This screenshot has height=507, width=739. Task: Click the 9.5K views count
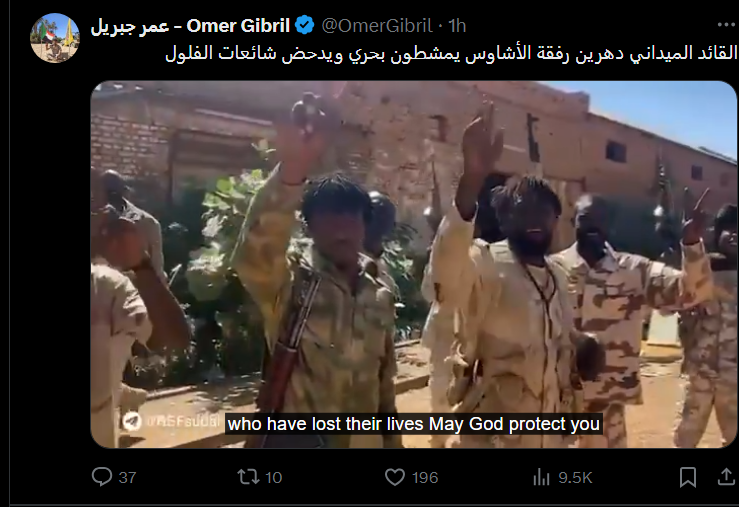tap(575, 478)
